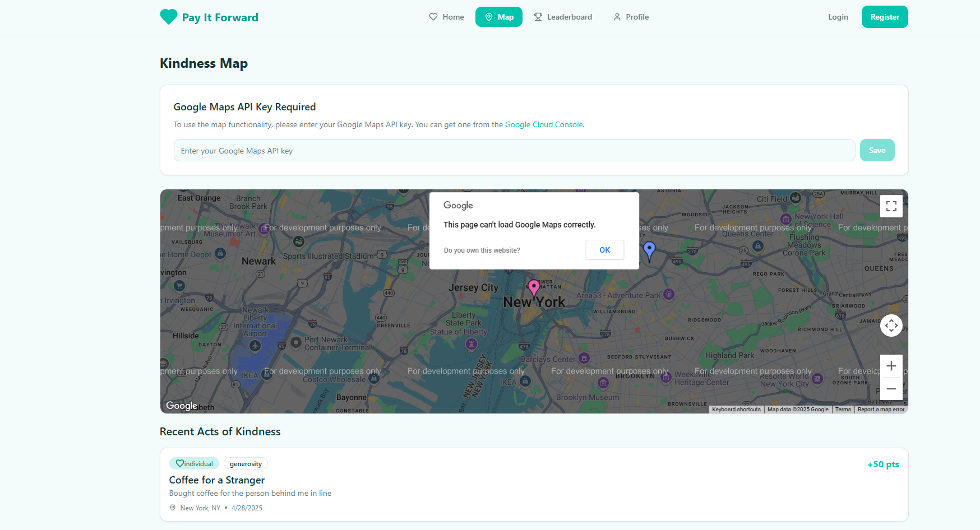Click the Hillside label on the map

pos(186,336)
